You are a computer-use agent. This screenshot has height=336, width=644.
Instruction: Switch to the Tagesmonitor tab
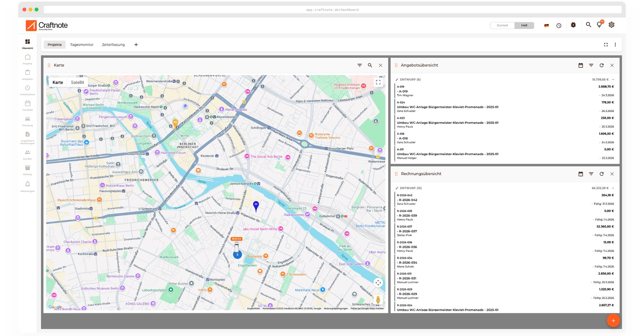[x=82, y=44]
